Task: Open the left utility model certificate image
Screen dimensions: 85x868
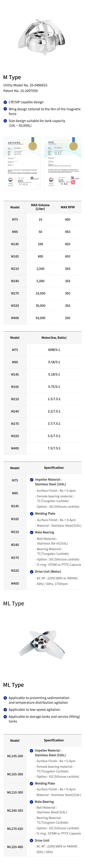Action: click(22, 163)
